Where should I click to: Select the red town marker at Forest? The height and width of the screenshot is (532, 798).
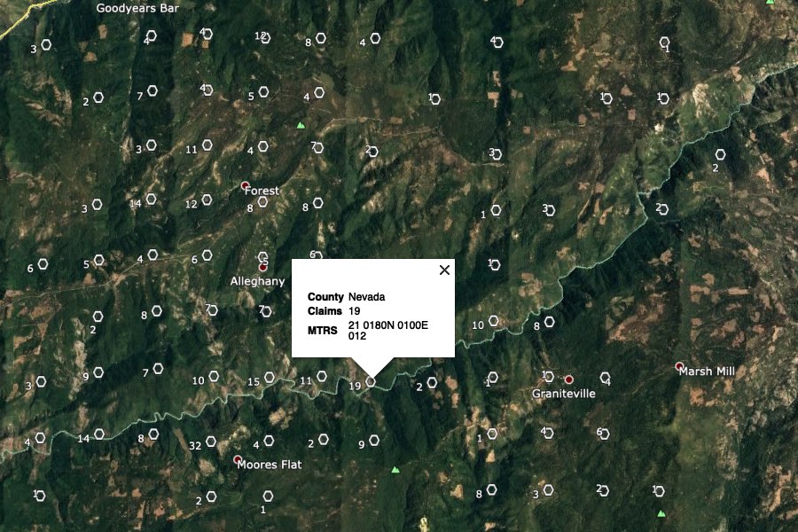pos(245,185)
